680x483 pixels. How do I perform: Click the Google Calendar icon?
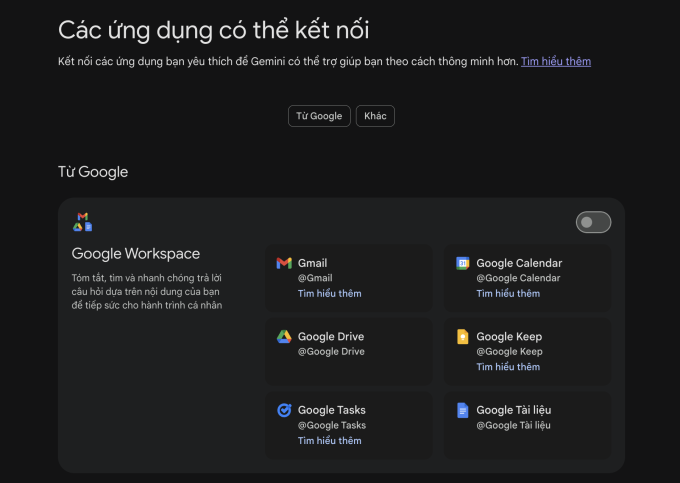pyautogui.click(x=463, y=263)
